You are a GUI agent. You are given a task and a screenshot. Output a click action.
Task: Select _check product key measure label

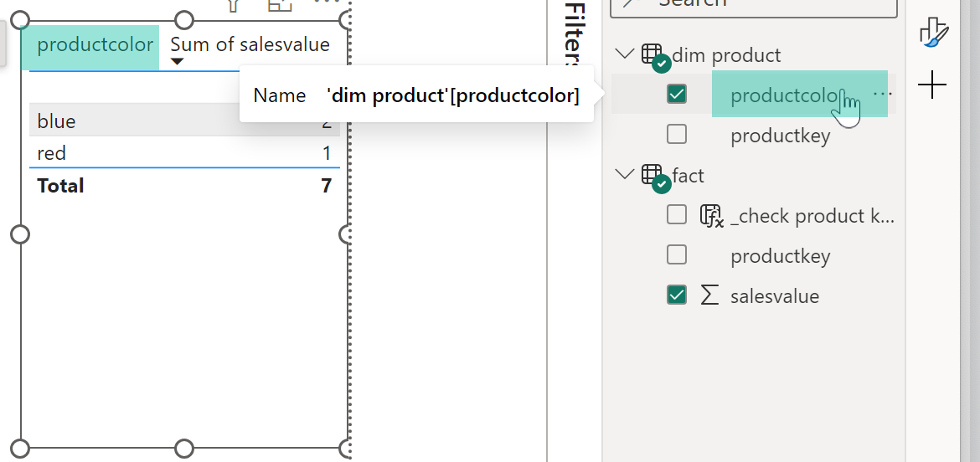coord(812,216)
